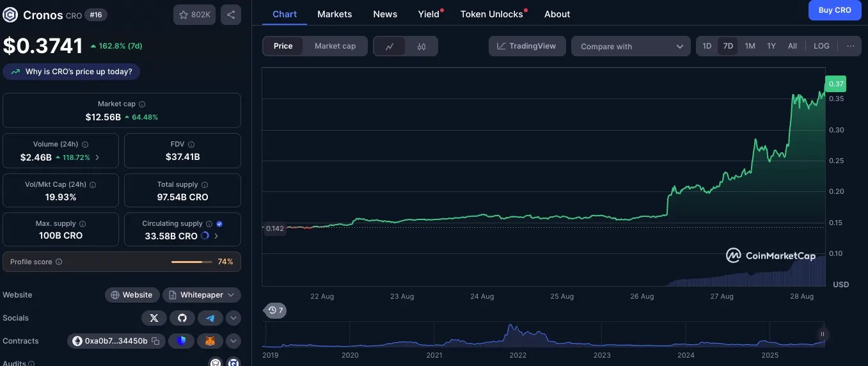
Task: Switch to the Markets tab
Action: click(335, 14)
